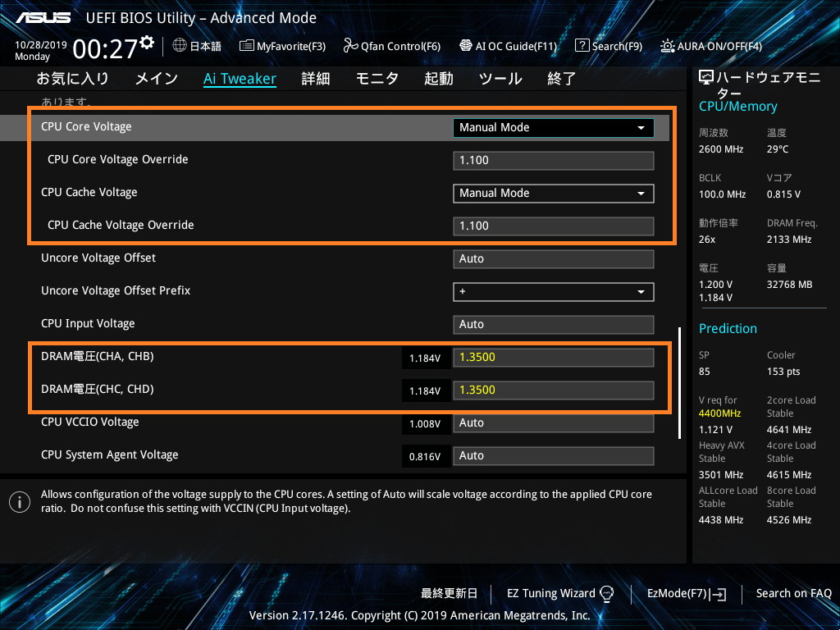Screen dimensions: 840x630
Task: Launch the EZ Tuning Wizard
Action: tap(559, 593)
